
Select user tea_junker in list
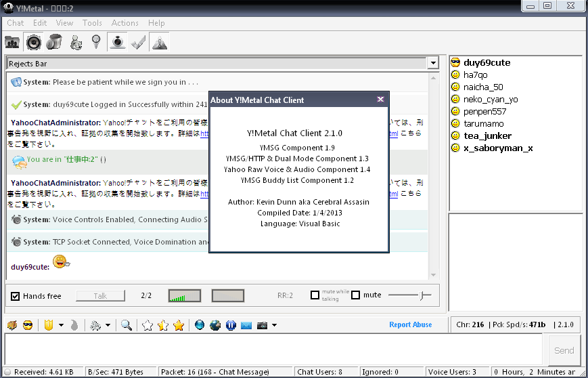[x=487, y=135]
